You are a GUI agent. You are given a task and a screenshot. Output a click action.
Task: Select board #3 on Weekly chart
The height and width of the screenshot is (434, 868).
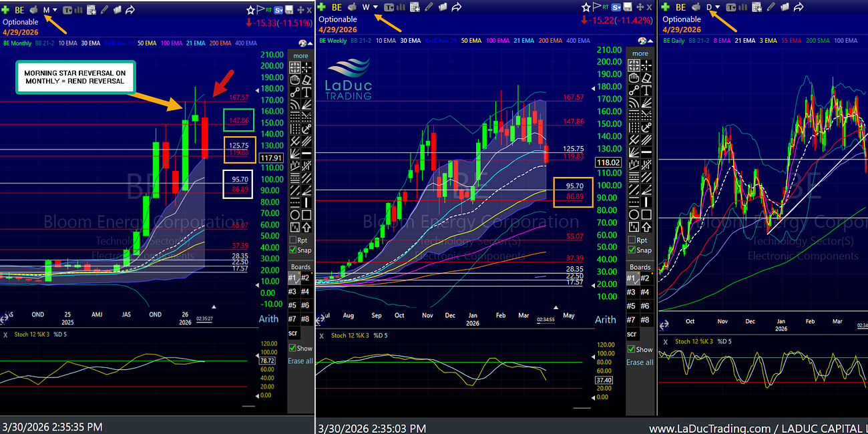[x=632, y=292]
